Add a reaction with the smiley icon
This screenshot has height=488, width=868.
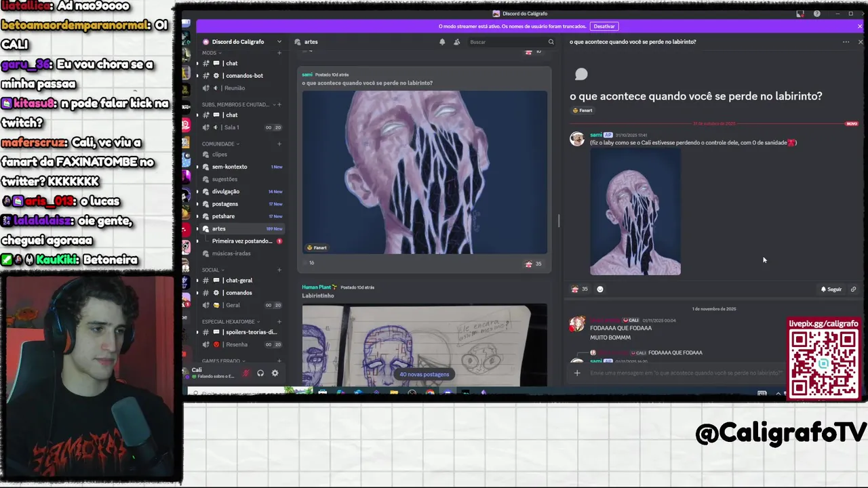(599, 289)
